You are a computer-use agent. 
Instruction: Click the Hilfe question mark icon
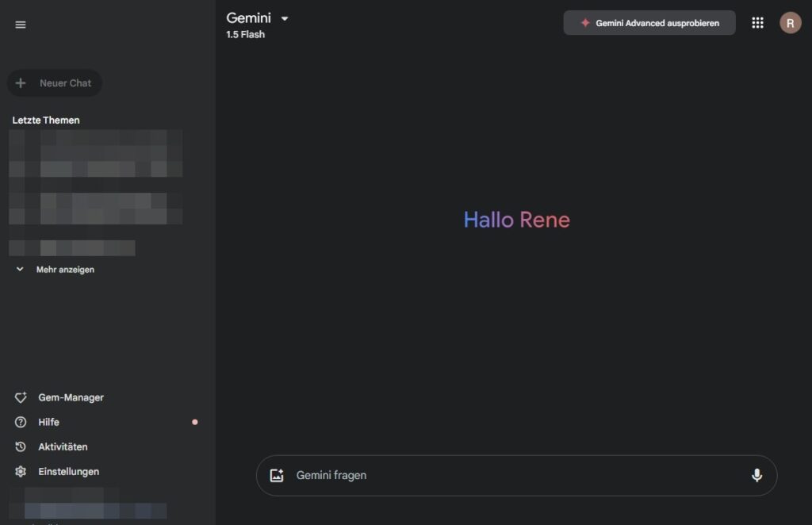click(21, 422)
